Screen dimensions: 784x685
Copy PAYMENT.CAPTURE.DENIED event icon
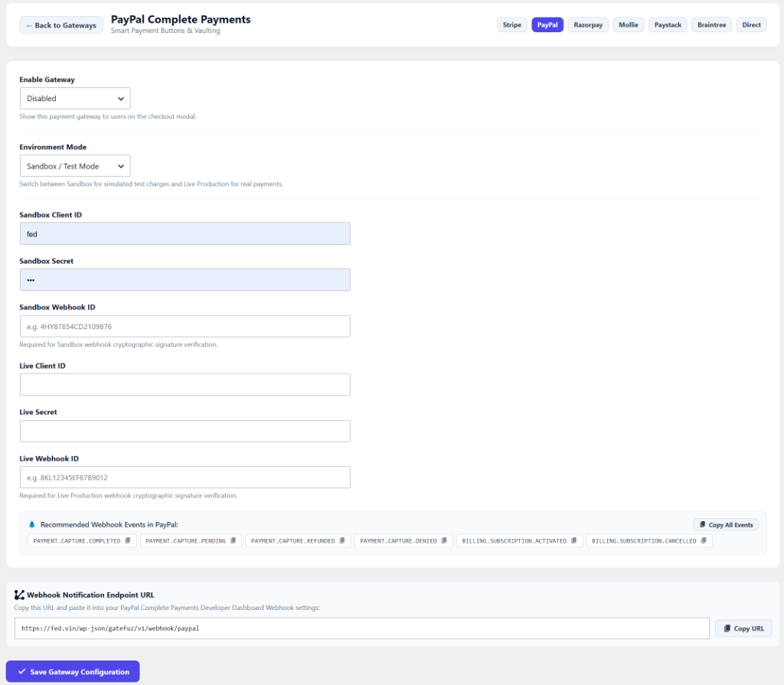tap(445, 540)
